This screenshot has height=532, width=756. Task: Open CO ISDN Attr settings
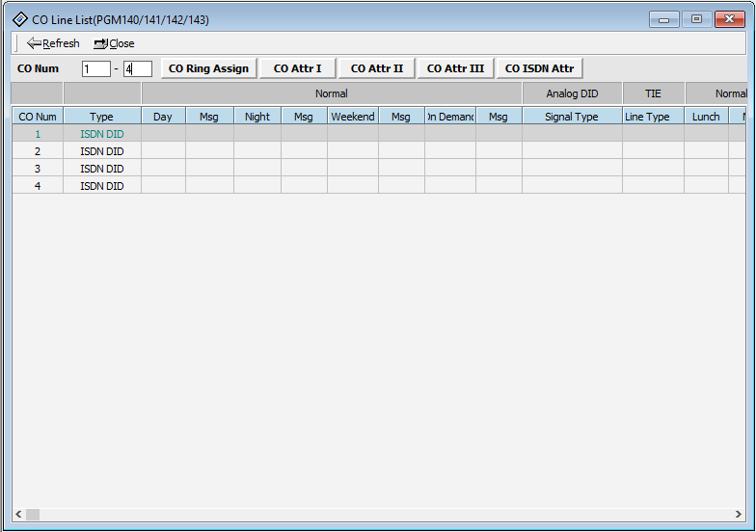tap(539, 68)
